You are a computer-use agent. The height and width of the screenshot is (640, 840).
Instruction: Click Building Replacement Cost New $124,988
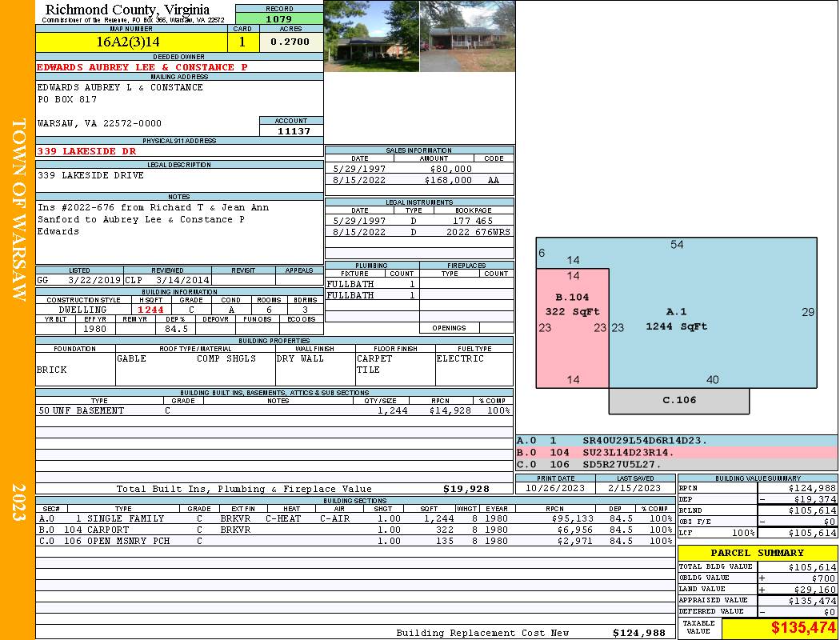pyautogui.click(x=639, y=633)
